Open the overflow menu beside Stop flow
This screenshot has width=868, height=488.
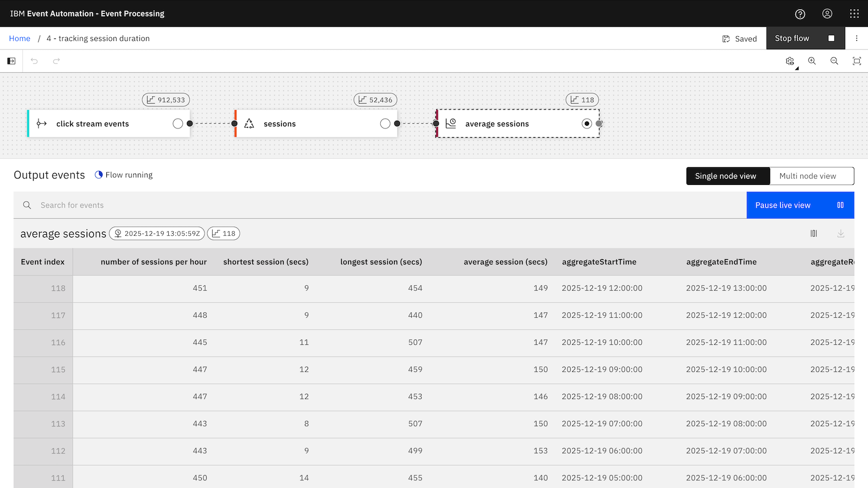coord(857,38)
